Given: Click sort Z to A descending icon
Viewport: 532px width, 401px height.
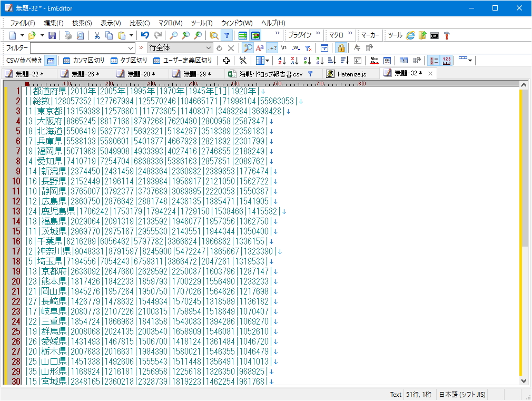Looking at the screenshot, I should click(x=294, y=61).
